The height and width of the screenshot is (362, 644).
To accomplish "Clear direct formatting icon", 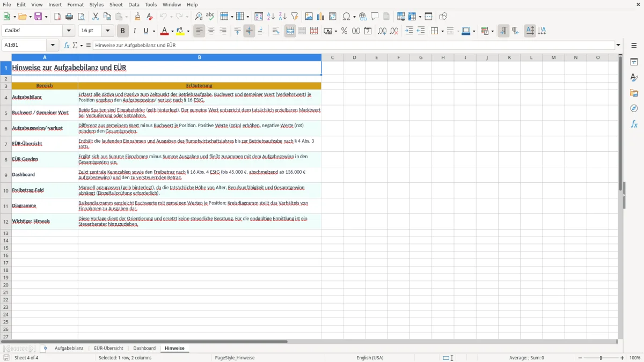I will (149, 17).
